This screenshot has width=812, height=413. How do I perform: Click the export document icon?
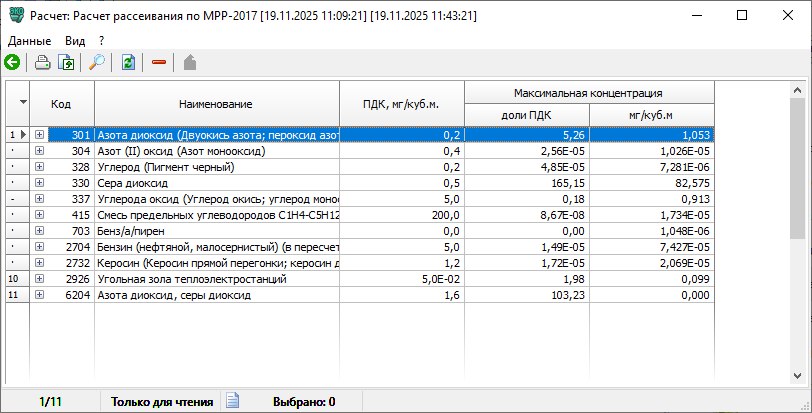coord(67,62)
